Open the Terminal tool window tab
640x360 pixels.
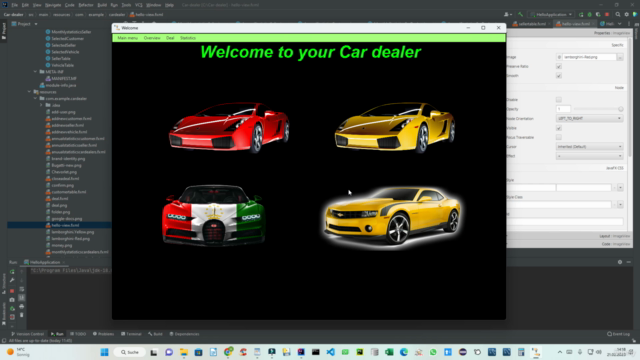(x=131, y=334)
